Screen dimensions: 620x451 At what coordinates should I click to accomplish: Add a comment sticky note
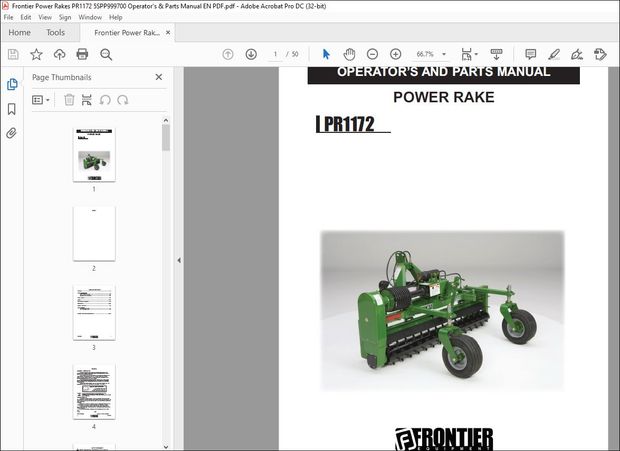point(530,54)
